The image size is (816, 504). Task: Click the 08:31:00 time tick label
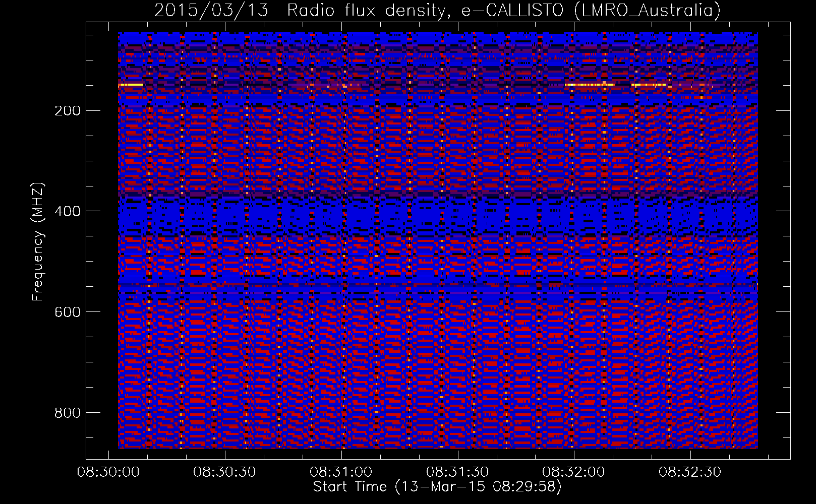click(341, 472)
